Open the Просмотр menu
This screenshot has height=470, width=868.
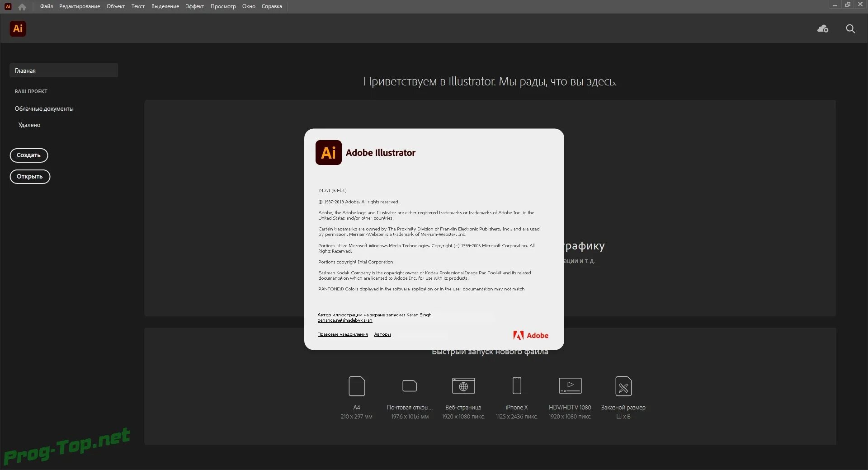coord(223,6)
